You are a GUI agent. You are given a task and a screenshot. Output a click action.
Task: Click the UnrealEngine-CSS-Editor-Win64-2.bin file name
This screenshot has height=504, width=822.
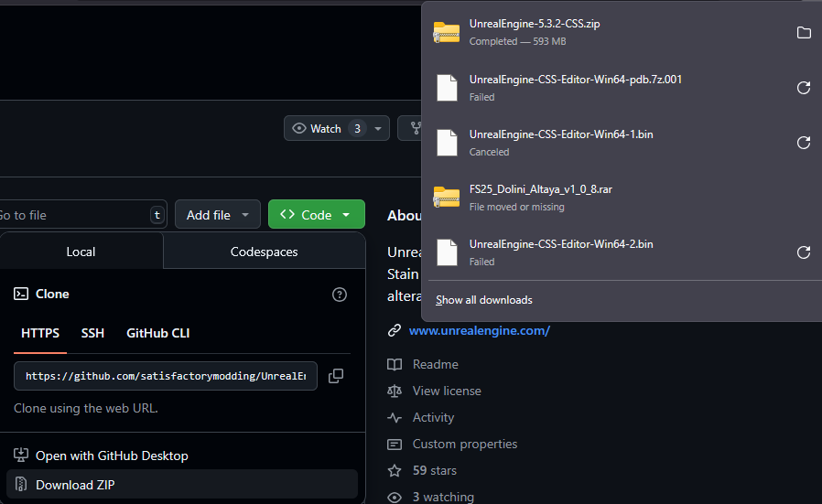pyautogui.click(x=561, y=244)
